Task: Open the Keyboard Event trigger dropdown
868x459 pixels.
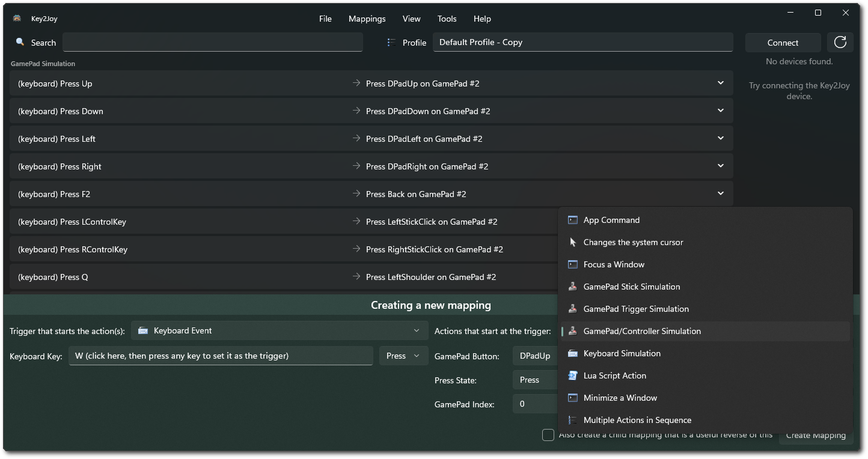Action: [x=280, y=330]
